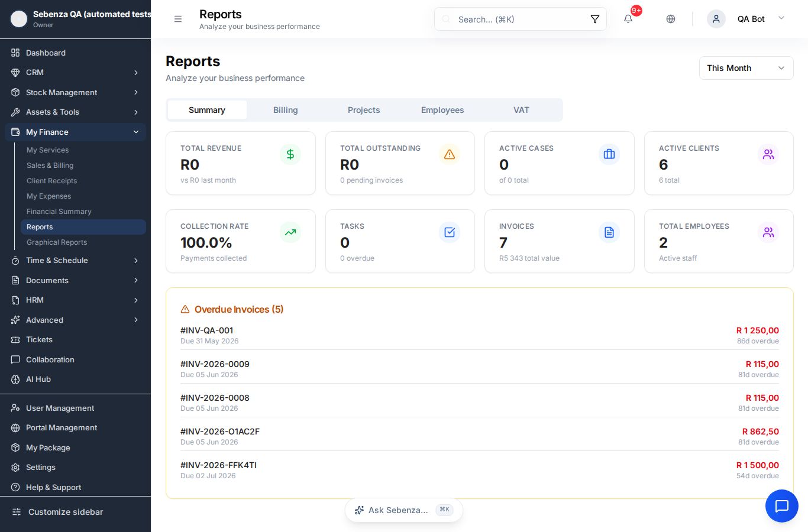Image resolution: width=808 pixels, height=532 pixels.
Task: Focus the Search input field
Action: tap(521, 19)
